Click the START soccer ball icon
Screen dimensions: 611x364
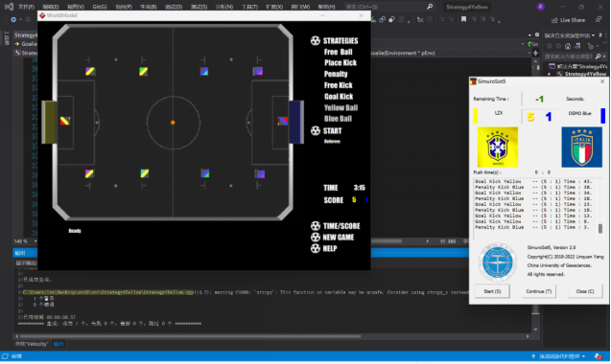pos(316,131)
